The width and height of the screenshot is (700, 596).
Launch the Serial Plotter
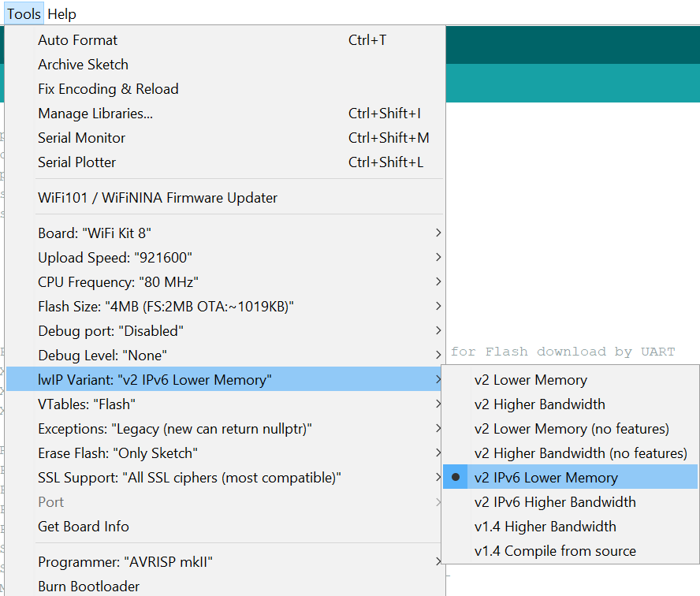coord(225,162)
